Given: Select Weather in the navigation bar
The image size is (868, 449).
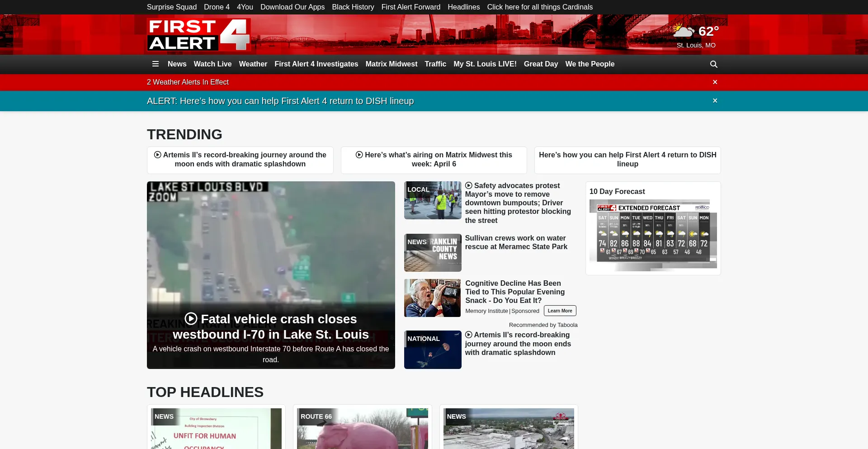Looking at the screenshot, I should (x=253, y=64).
